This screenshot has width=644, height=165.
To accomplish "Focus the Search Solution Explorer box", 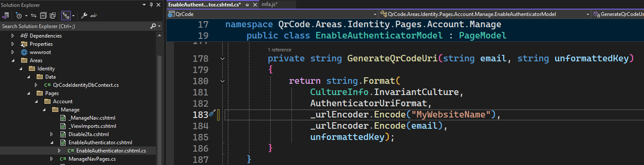I will pos(75,26).
